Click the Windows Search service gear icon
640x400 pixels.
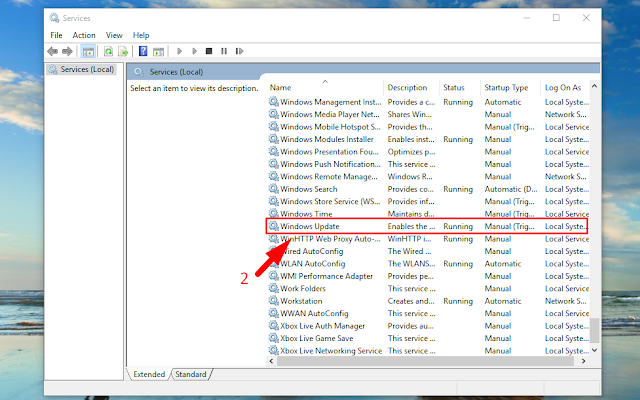(x=273, y=189)
